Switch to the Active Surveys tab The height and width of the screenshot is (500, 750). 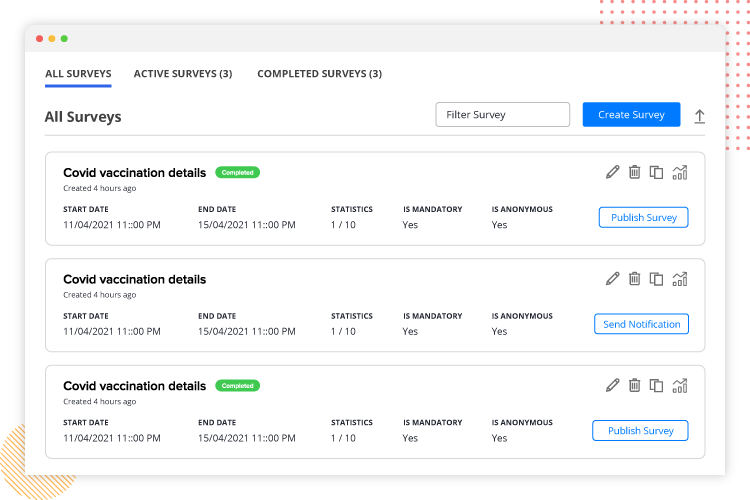(x=183, y=74)
